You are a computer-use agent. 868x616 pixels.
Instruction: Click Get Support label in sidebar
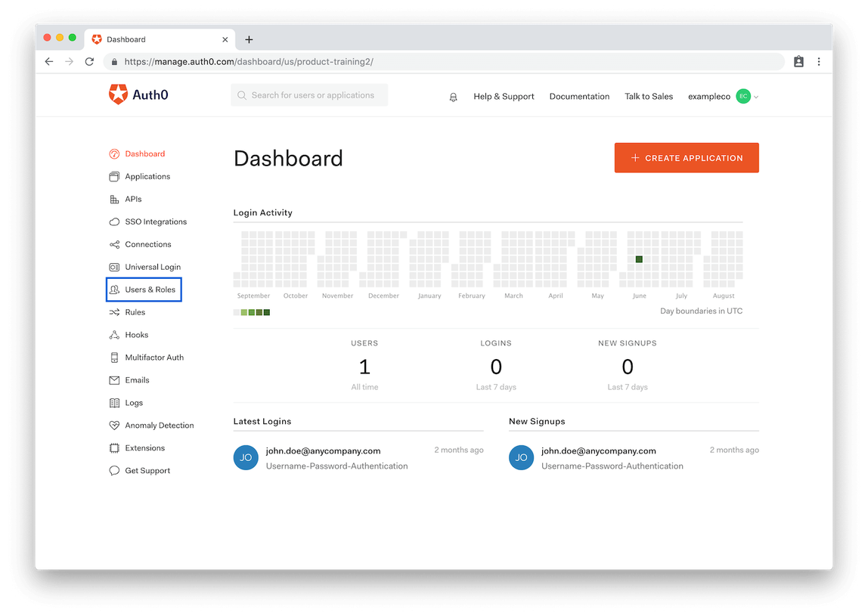147,471
